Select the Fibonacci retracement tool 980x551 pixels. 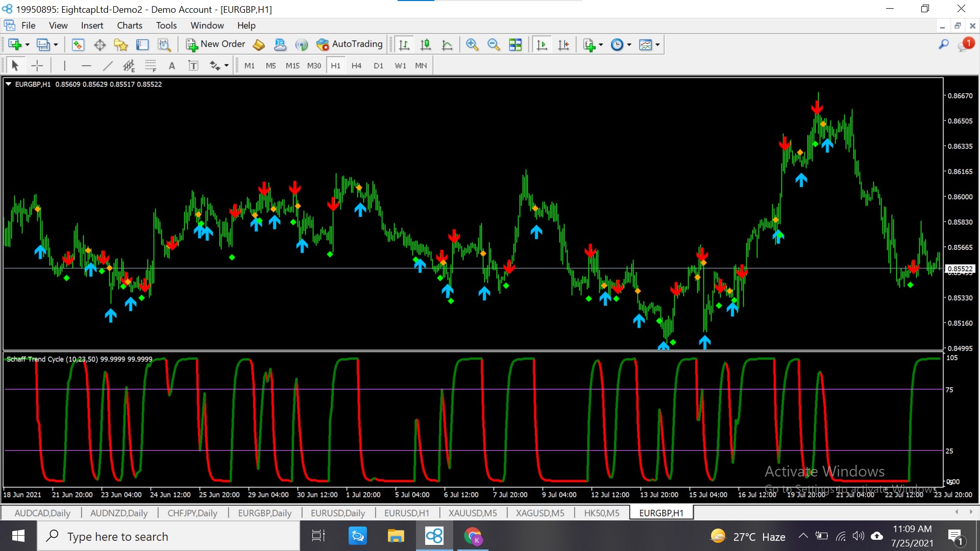[150, 65]
